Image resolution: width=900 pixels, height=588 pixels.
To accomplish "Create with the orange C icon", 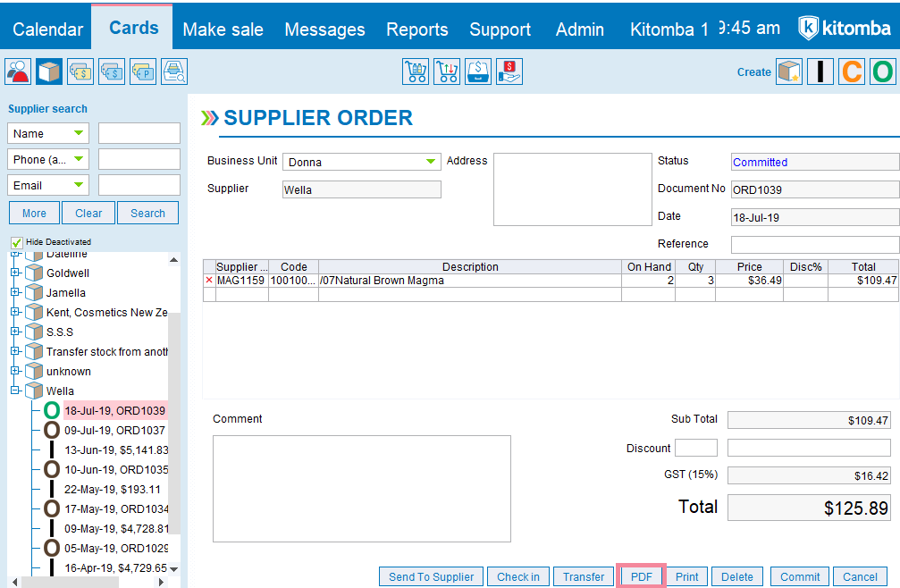I will click(x=852, y=71).
